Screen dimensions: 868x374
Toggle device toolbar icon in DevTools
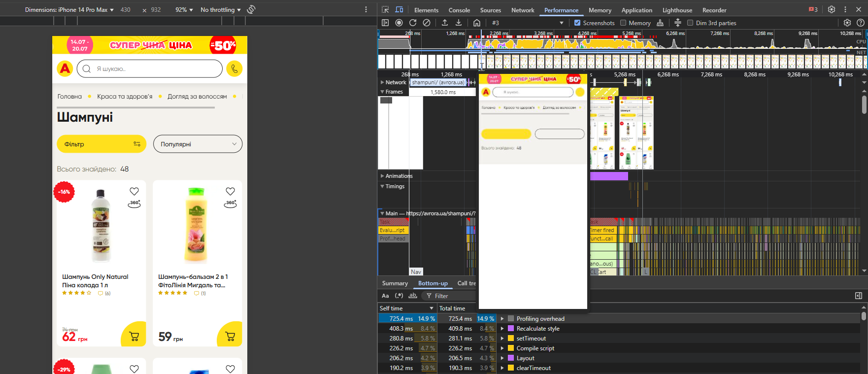pyautogui.click(x=399, y=10)
